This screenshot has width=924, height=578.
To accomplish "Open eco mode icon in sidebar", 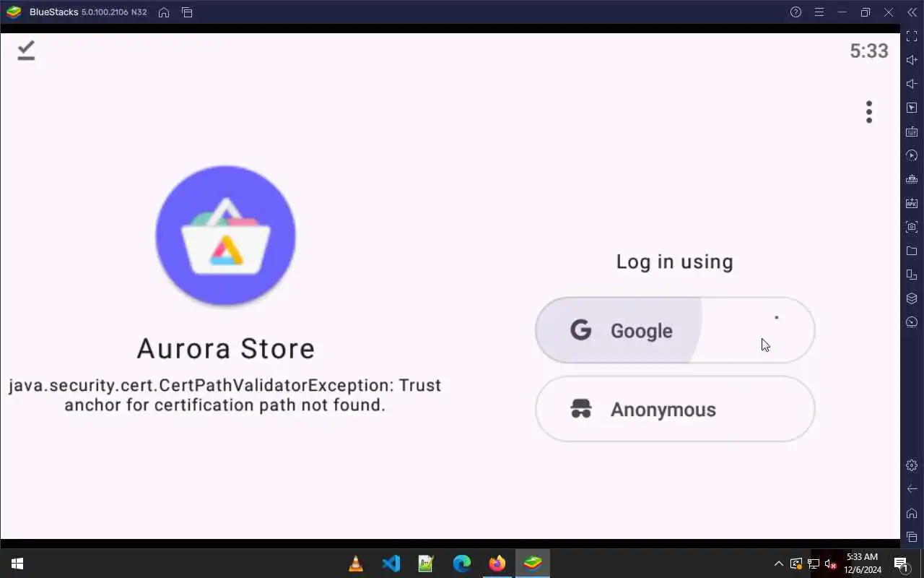I will click(x=912, y=322).
